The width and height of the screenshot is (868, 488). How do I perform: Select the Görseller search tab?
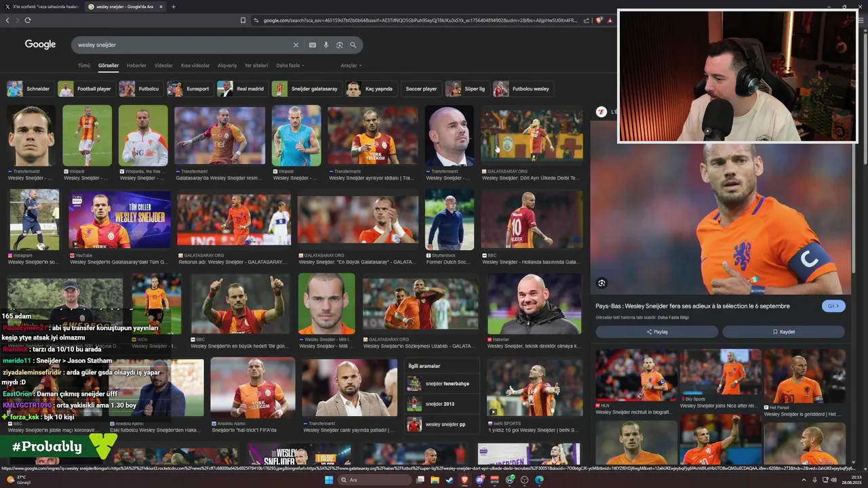pos(108,66)
